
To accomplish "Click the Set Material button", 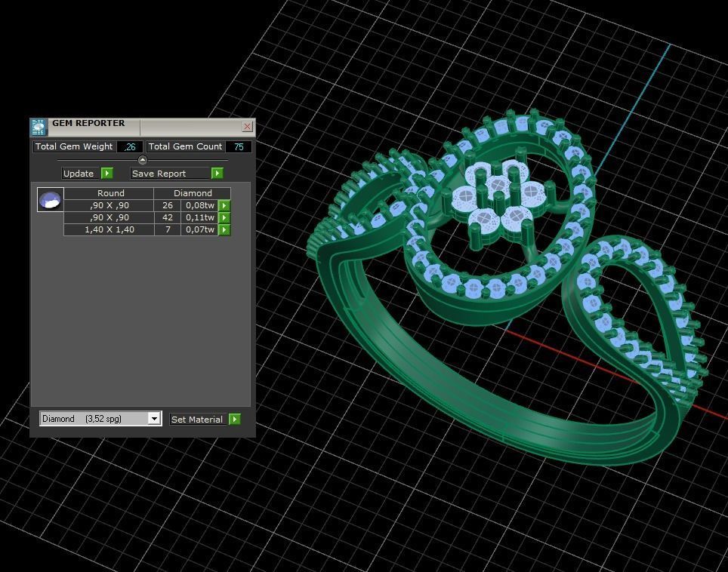I will tap(199, 420).
